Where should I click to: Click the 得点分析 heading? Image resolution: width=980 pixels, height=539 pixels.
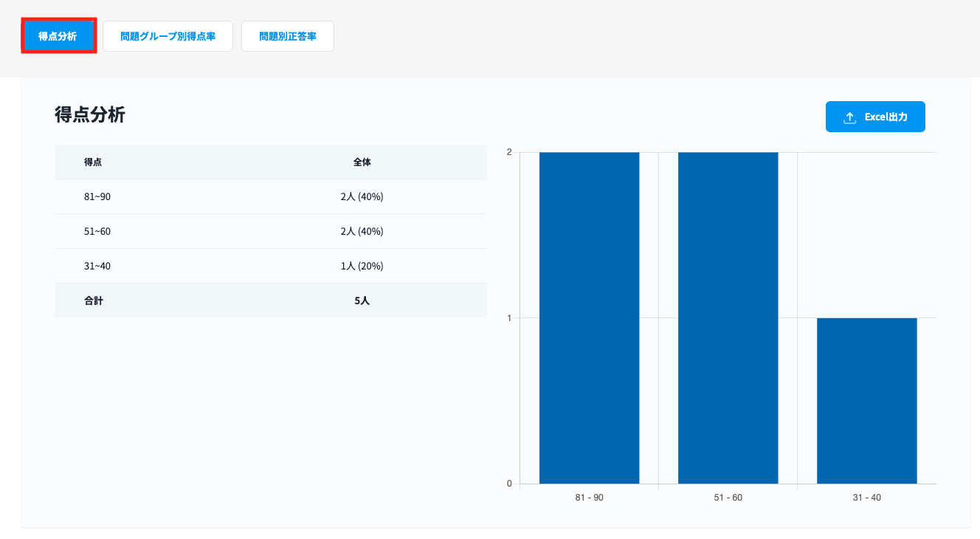(x=90, y=114)
